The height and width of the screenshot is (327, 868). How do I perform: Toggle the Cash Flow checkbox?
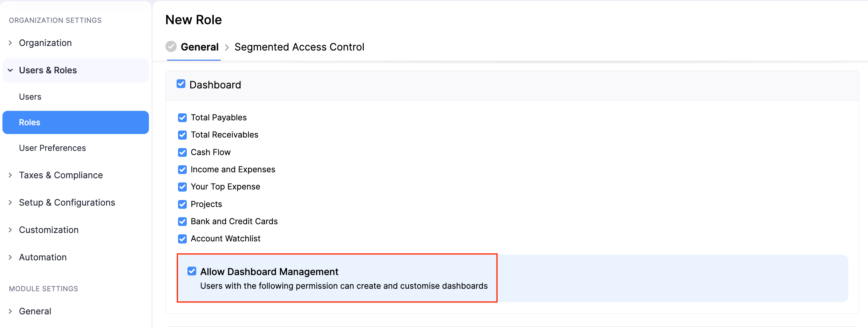182,152
